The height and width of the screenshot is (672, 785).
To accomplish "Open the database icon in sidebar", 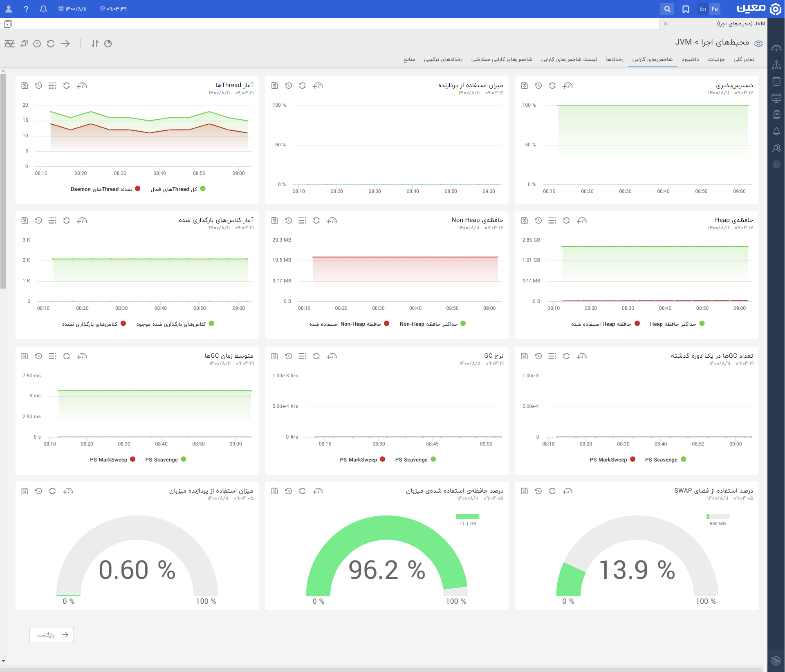I will click(x=776, y=81).
